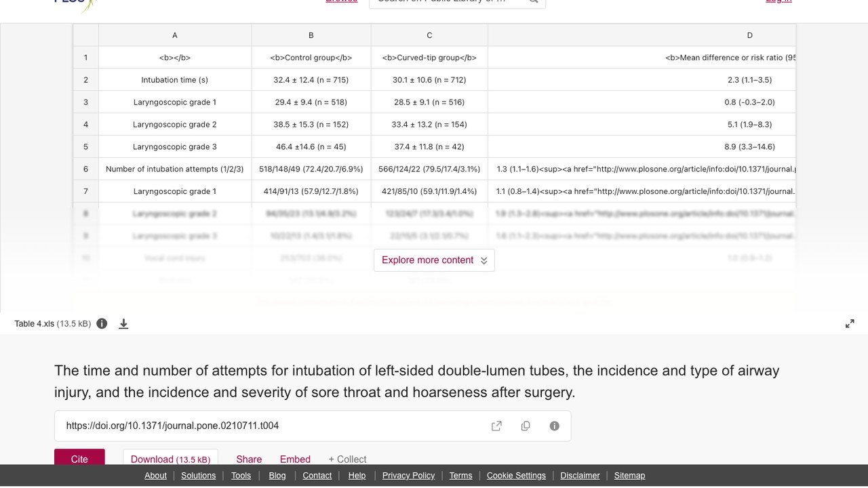Go to Solutions in the footer
The height and width of the screenshot is (488, 868).
pyautogui.click(x=199, y=475)
